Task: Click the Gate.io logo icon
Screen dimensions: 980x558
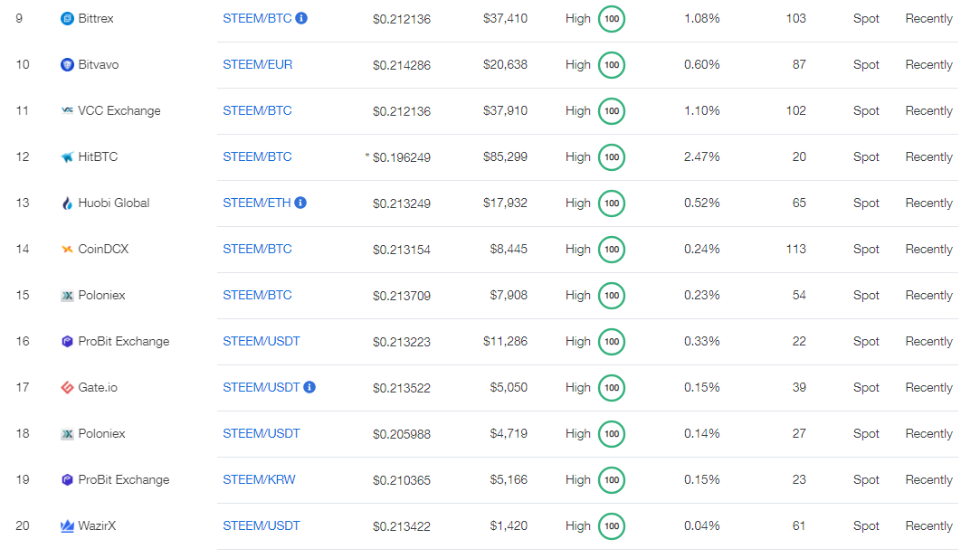Action: coord(67,388)
